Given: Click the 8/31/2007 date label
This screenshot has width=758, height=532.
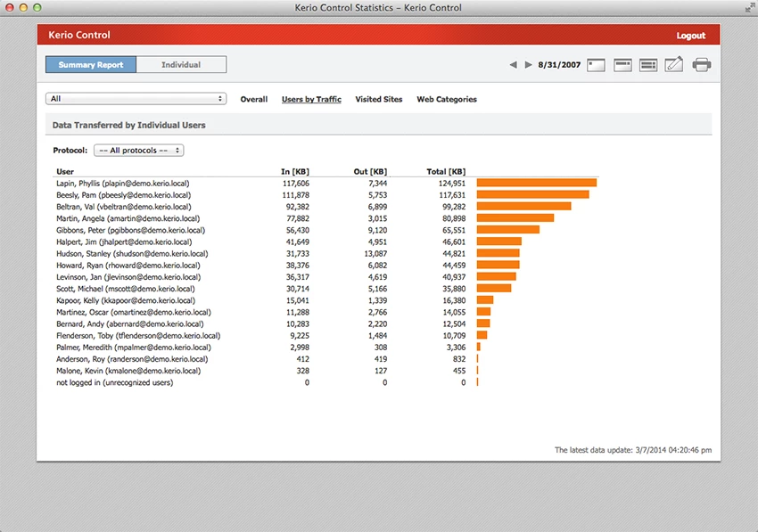Looking at the screenshot, I should pos(559,65).
